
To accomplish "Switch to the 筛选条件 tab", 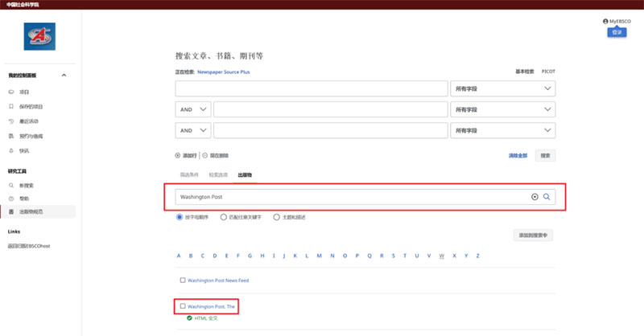I will coord(188,174).
